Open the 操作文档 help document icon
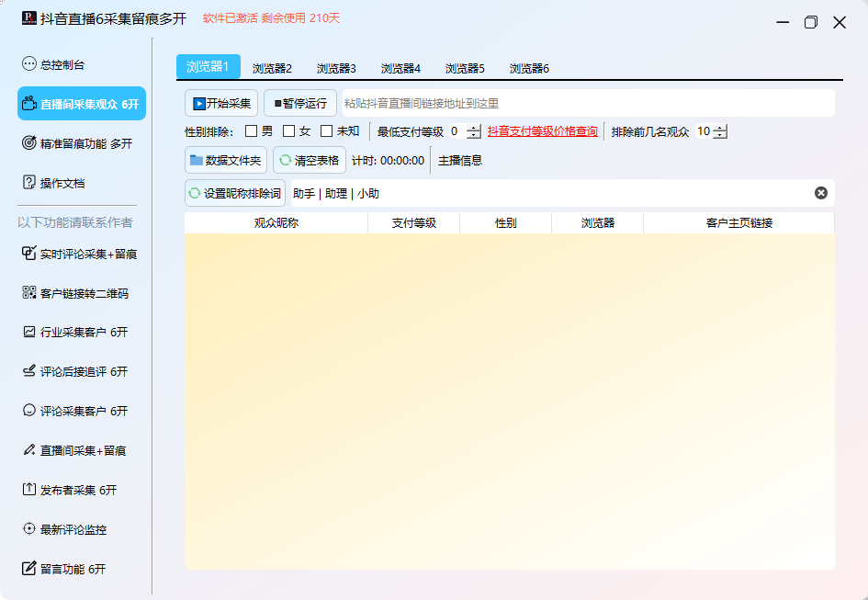This screenshot has width=868, height=600. [28, 183]
